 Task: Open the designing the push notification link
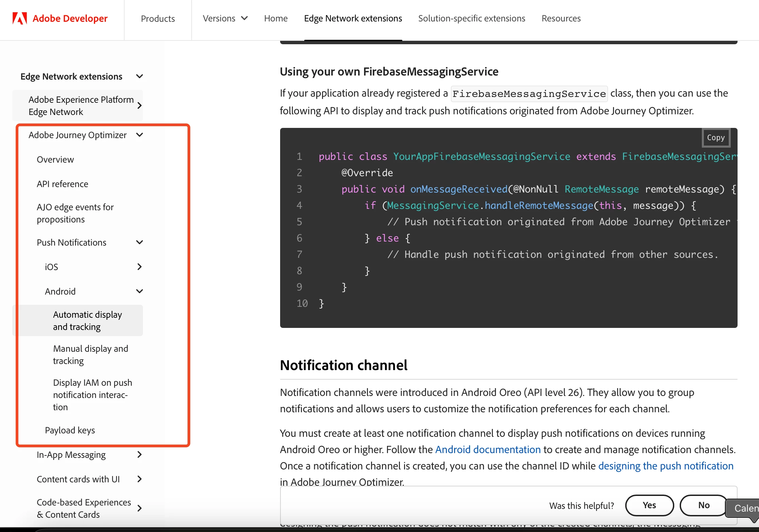tap(665, 466)
